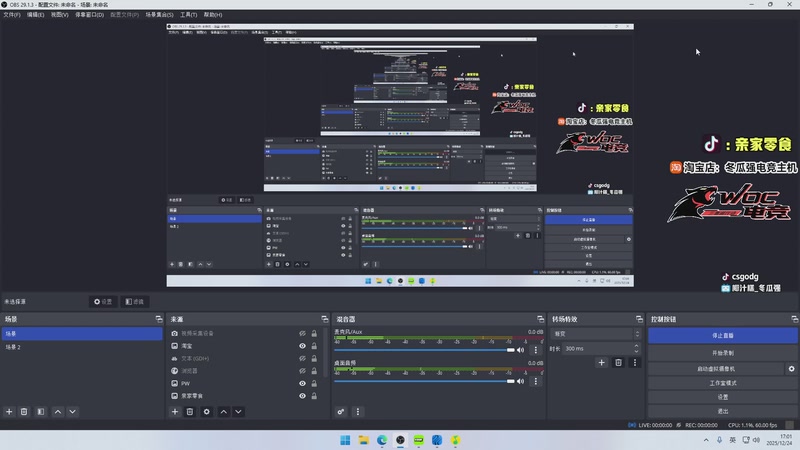This screenshot has width=800, height=450.
Task: Toggle the lock on the 淘宝 source
Action: click(x=314, y=346)
